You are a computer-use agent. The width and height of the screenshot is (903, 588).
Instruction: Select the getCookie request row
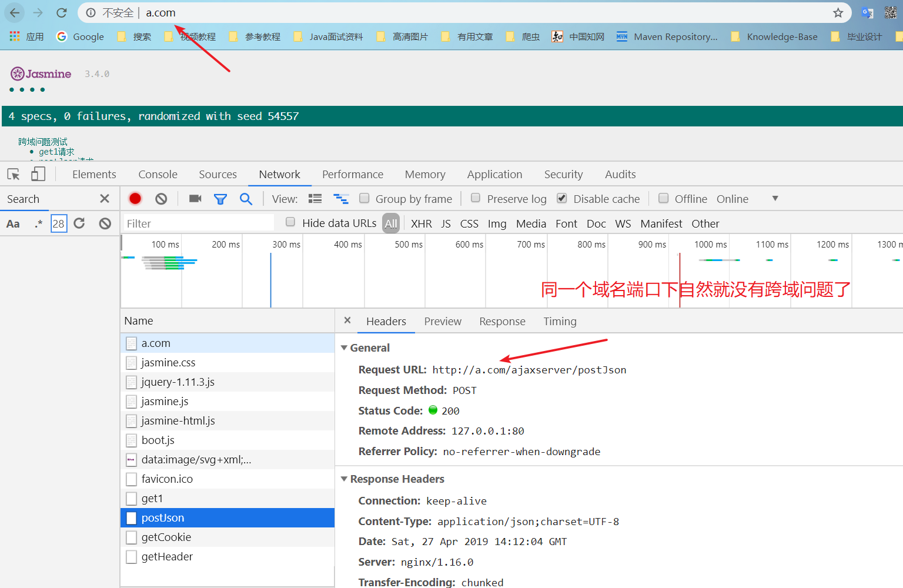coord(166,537)
